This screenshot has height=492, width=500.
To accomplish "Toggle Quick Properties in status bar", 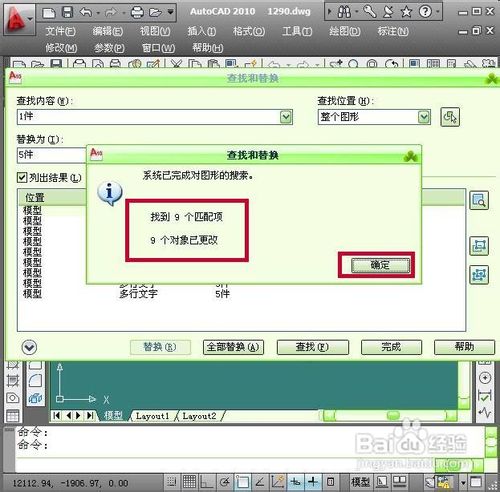I will [x=330, y=482].
